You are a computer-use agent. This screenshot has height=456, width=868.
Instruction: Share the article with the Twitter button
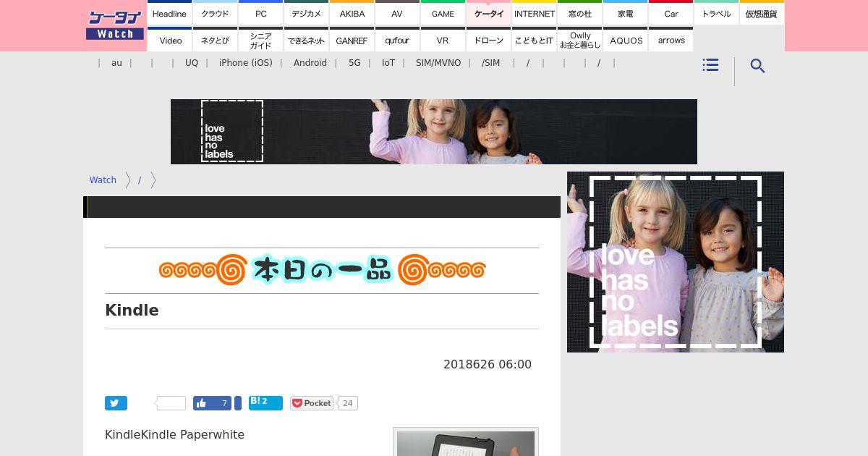(x=116, y=403)
